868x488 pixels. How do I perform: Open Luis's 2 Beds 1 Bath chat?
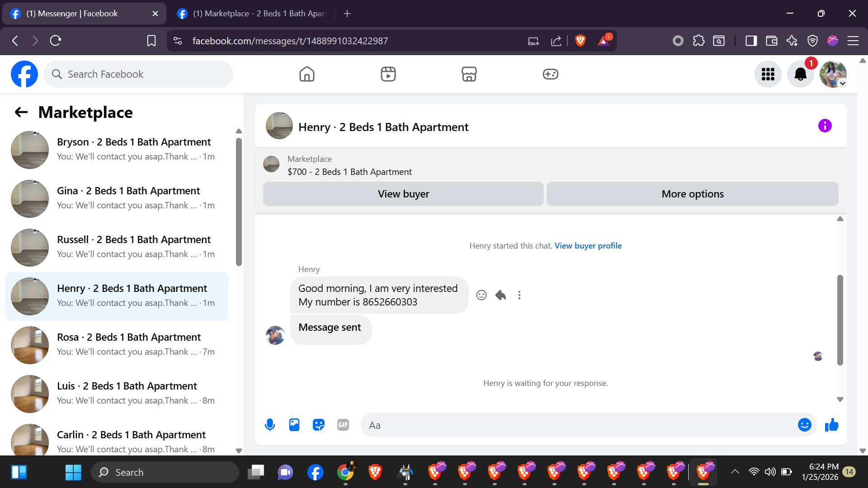point(117,394)
